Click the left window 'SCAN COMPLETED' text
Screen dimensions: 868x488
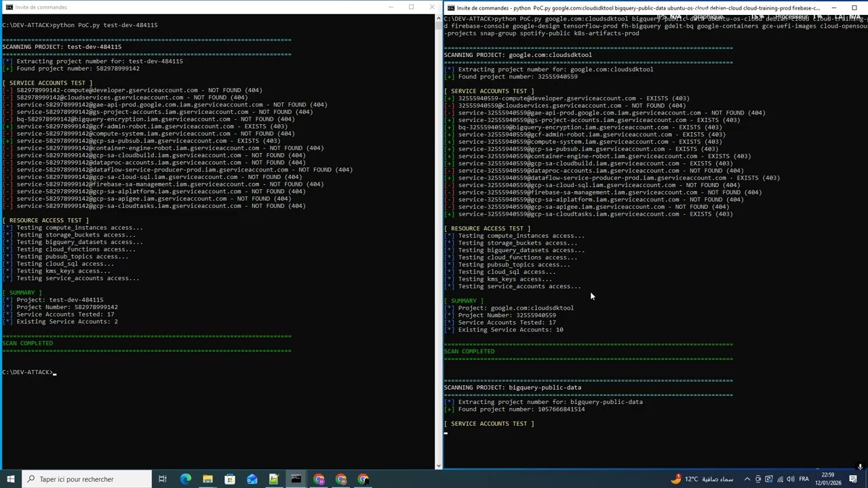point(27,344)
